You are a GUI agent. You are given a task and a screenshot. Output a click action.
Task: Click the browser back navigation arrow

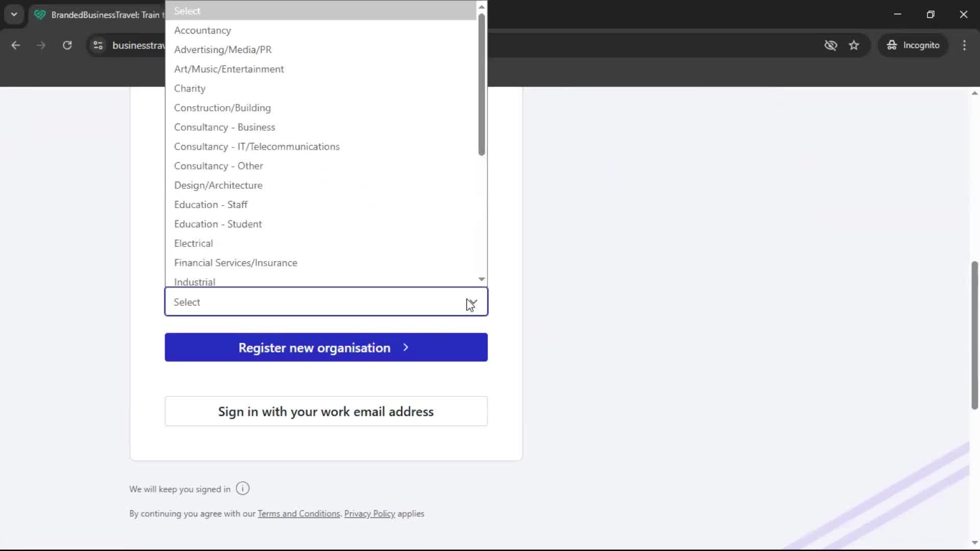point(15,45)
